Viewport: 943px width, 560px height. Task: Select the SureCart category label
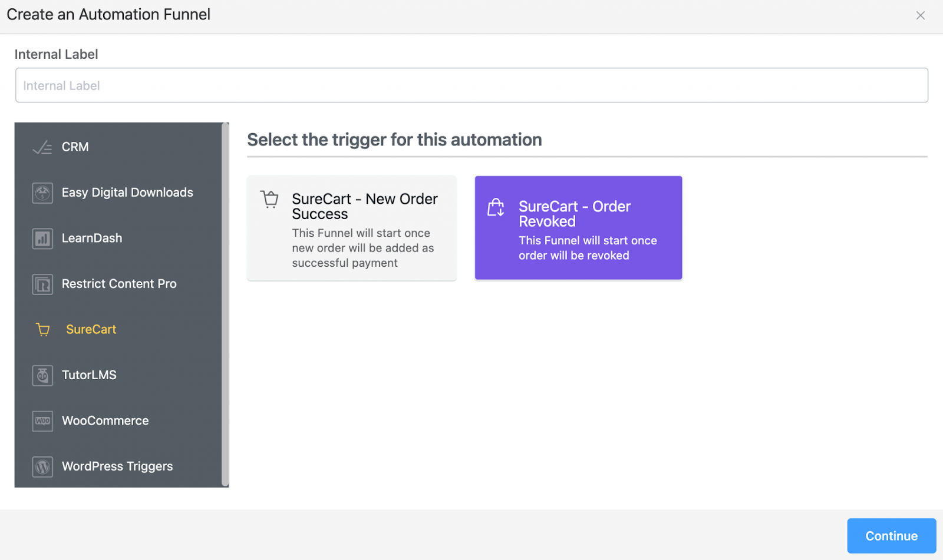click(x=91, y=329)
